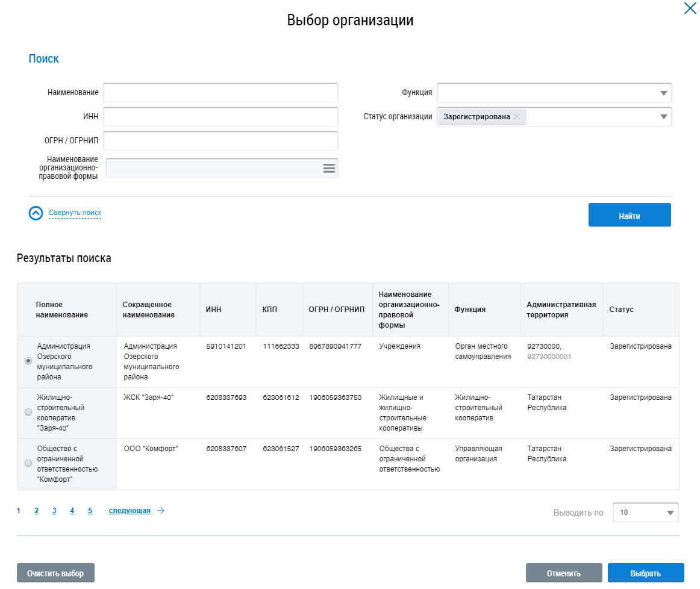Image resolution: width=700 pixels, height=589 pixels.
Task: Go to results page 2
Action: [x=37, y=511]
